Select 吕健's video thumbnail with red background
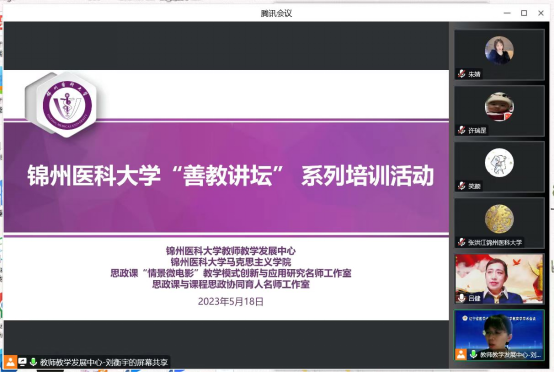This screenshot has height=372, width=554. pos(499,279)
